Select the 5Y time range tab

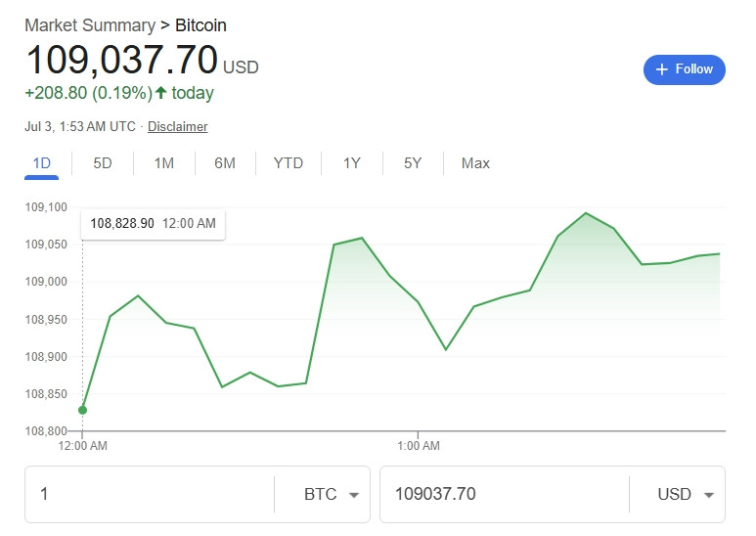(x=413, y=163)
